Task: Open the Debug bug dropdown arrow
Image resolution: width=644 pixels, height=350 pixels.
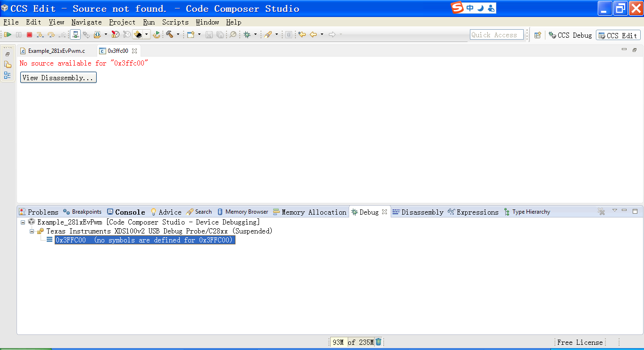Action: pyautogui.click(x=255, y=34)
